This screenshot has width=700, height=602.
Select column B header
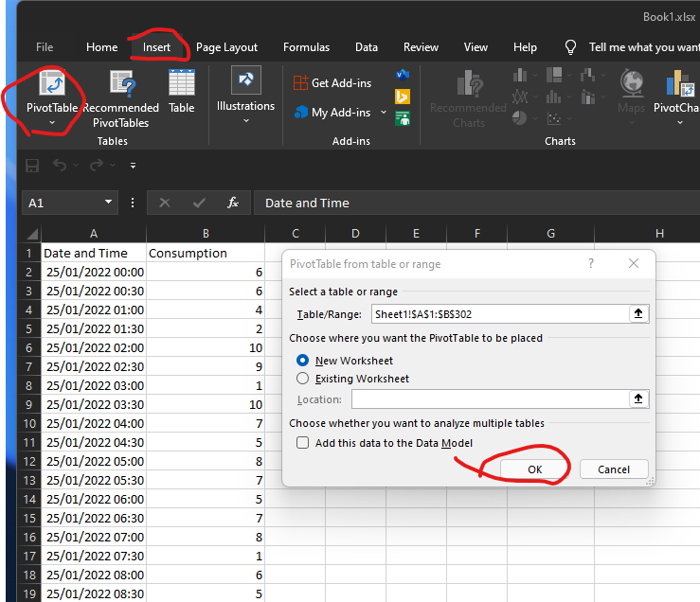click(206, 234)
